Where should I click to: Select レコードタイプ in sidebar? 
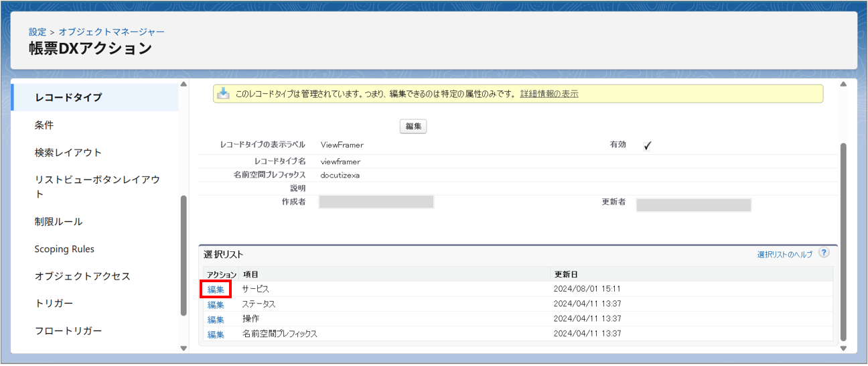point(68,97)
